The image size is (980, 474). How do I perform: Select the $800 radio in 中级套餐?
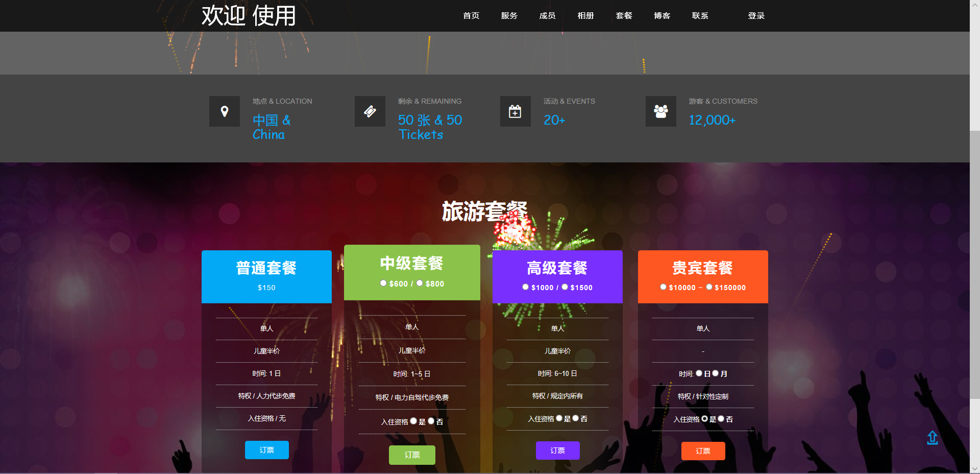pos(420,283)
